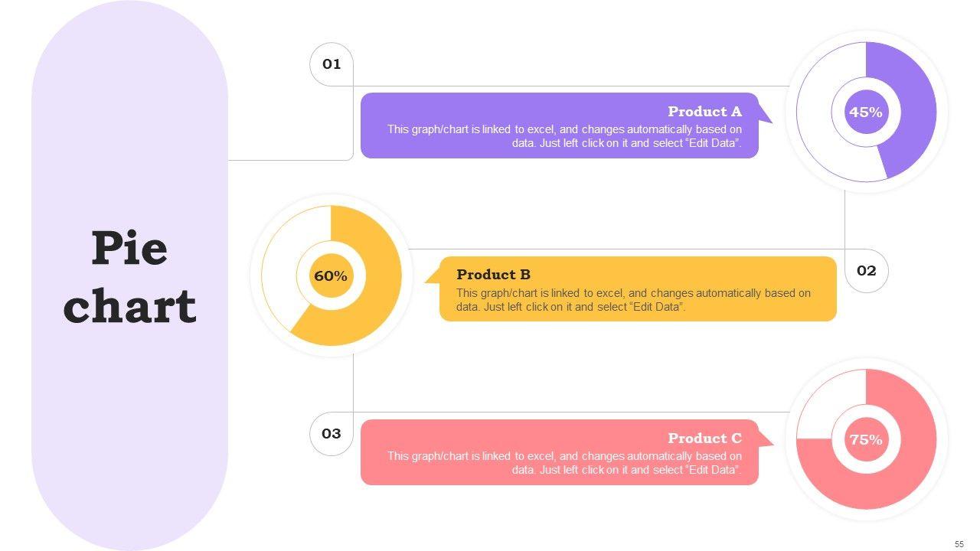Select the description text under Product C
Screen dimensions: 980x551
pos(564,463)
